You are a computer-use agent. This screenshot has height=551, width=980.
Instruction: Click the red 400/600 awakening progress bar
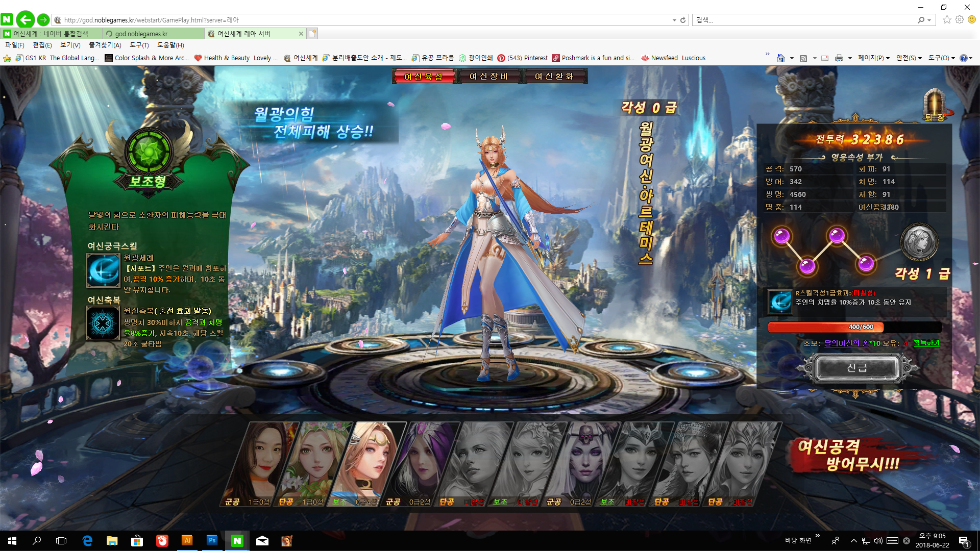[x=855, y=327]
